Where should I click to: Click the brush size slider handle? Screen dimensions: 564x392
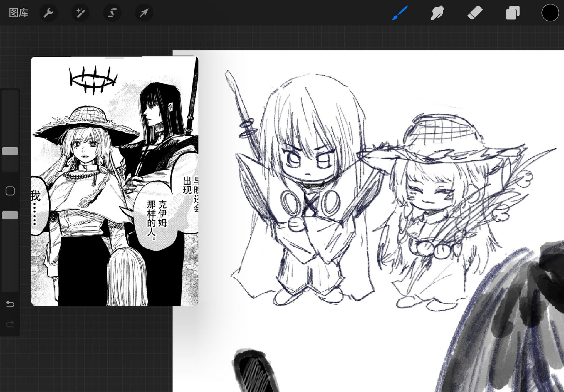[10, 151]
